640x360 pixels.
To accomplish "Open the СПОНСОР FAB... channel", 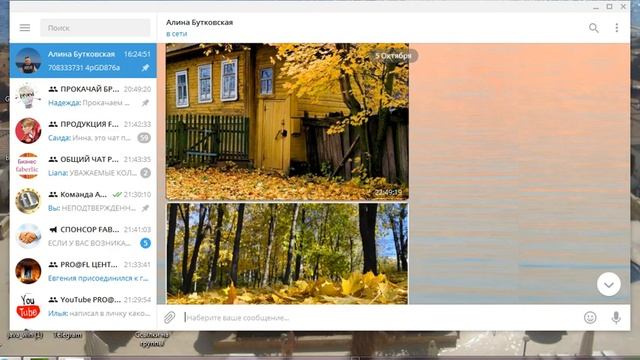I will coord(83,236).
